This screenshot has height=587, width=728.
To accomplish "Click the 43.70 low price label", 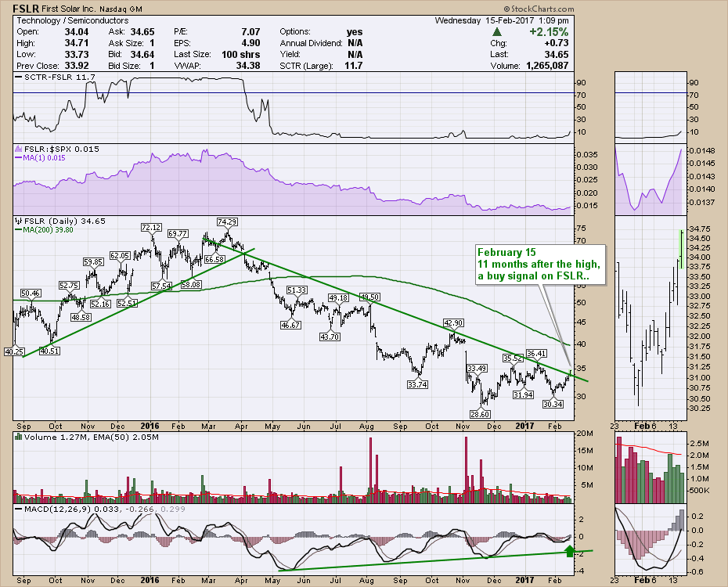I will [x=330, y=337].
